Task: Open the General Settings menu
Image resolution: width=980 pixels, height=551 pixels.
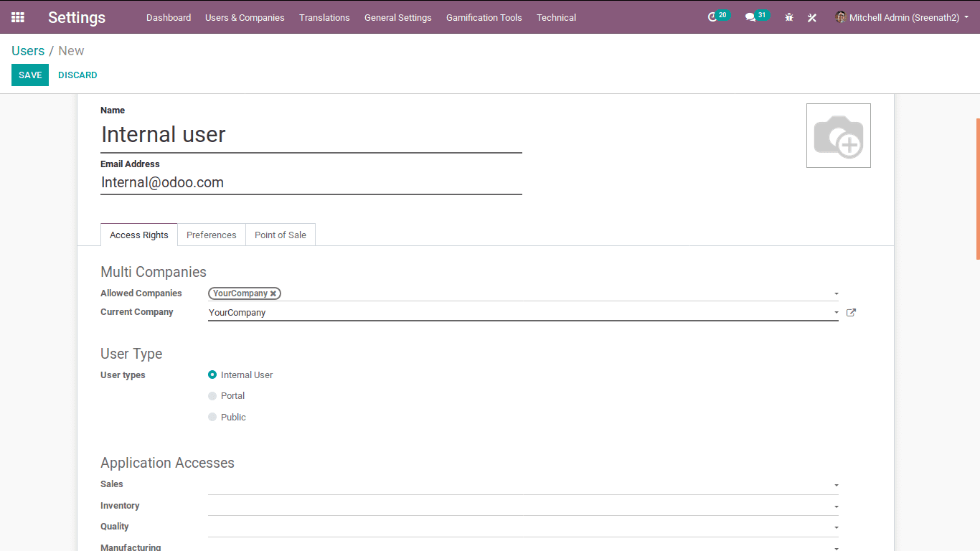Action: click(398, 17)
